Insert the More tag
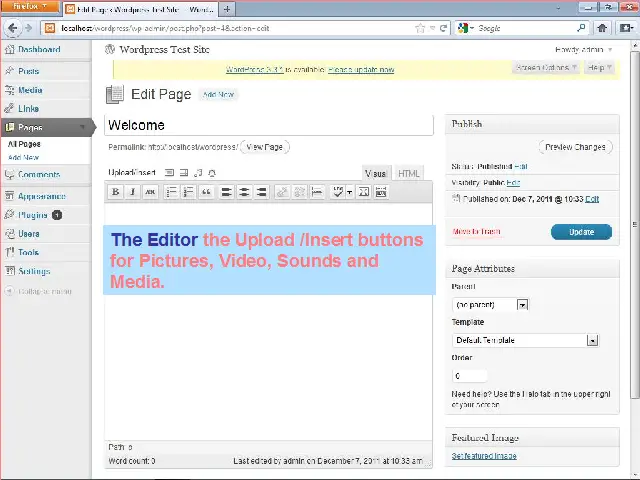The width and height of the screenshot is (640, 480). pyautogui.click(x=317, y=192)
